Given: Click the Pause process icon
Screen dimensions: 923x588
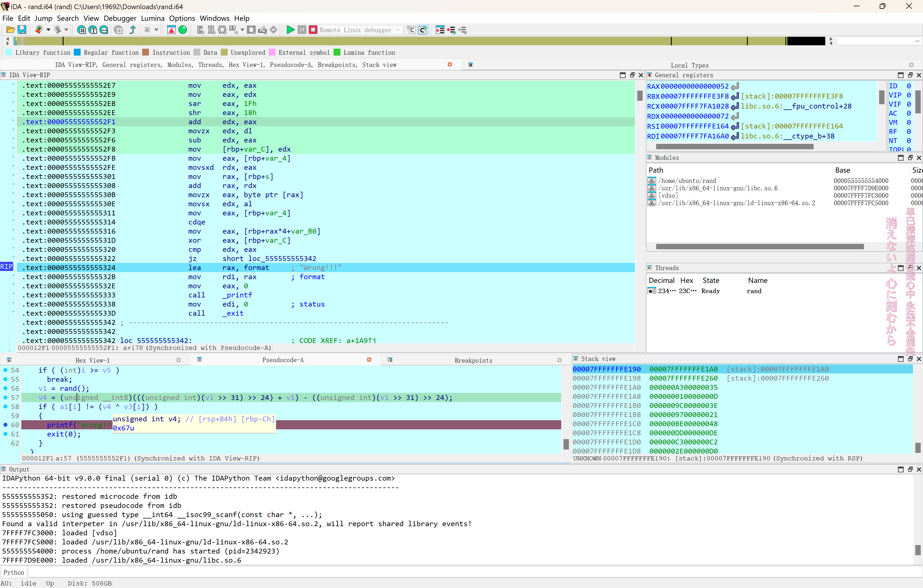Looking at the screenshot, I should coord(302,30).
